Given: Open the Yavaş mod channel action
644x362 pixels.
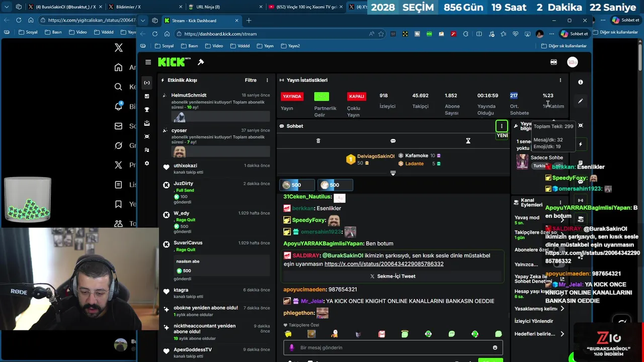Looking at the screenshot, I should (539, 219).
